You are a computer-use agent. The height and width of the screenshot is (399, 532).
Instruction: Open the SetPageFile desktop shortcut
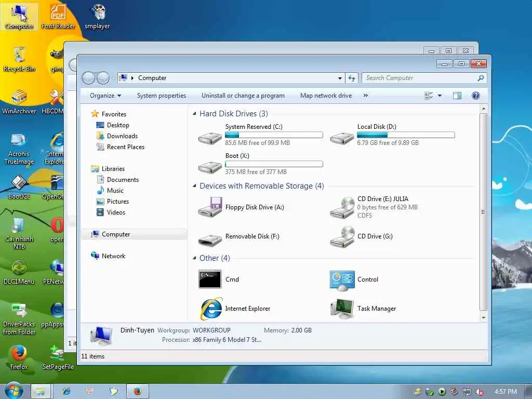(x=58, y=357)
